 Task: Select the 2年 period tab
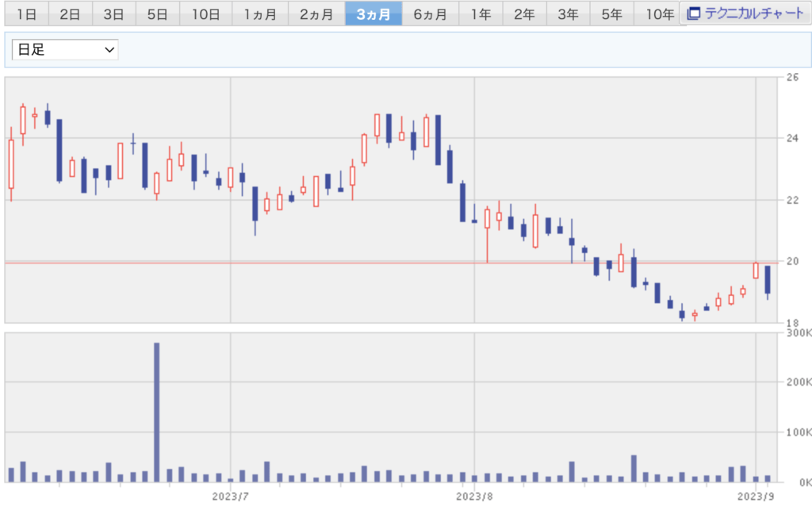(523, 13)
